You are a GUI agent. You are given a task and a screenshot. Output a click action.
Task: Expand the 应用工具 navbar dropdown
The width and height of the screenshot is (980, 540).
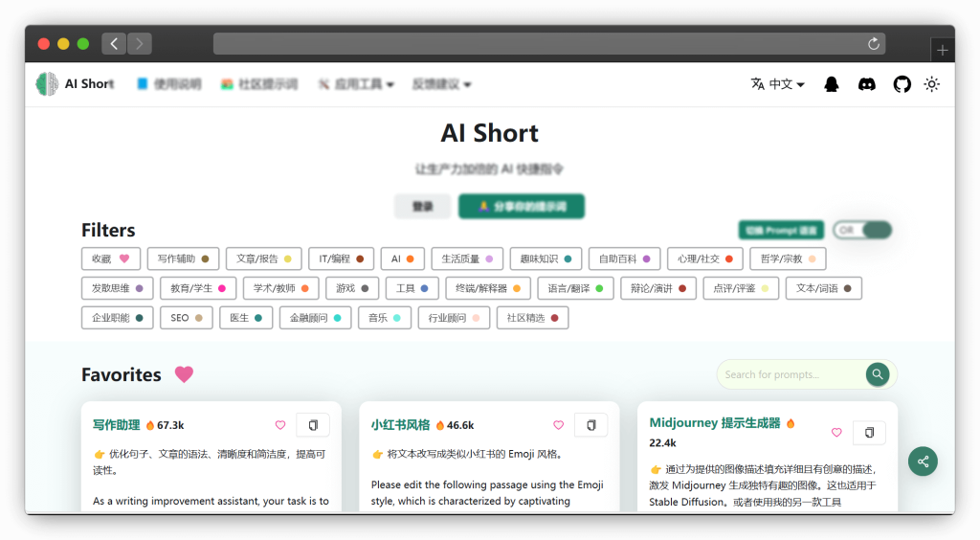[356, 84]
